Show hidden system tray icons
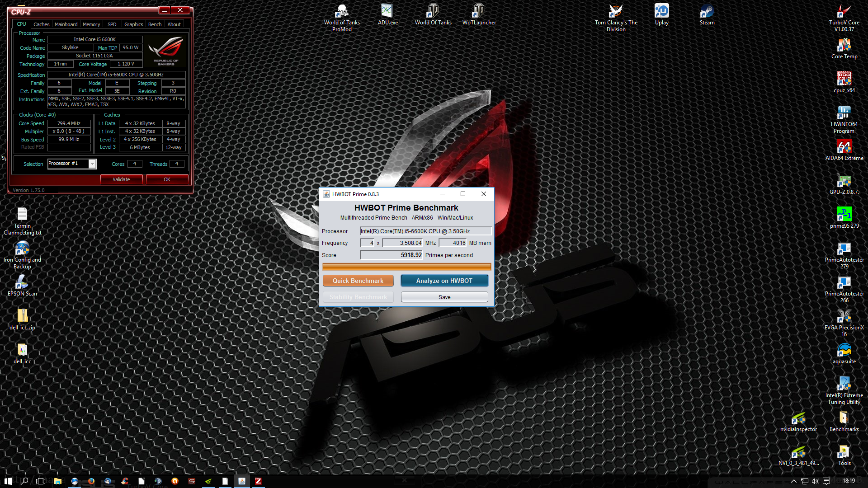 pos(793,481)
